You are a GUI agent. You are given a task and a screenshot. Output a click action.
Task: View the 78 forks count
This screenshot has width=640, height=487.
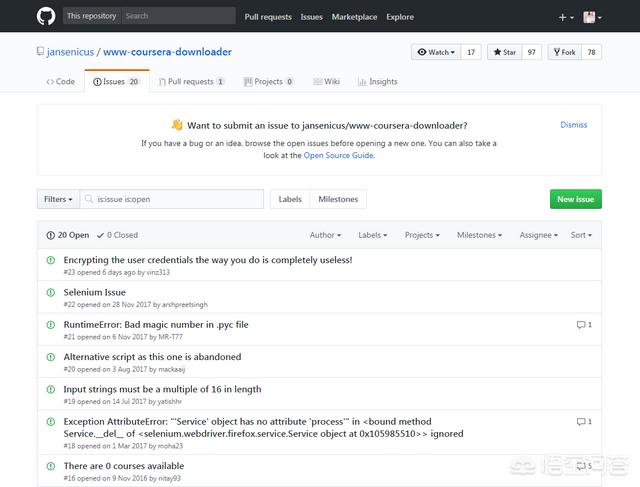pos(591,52)
